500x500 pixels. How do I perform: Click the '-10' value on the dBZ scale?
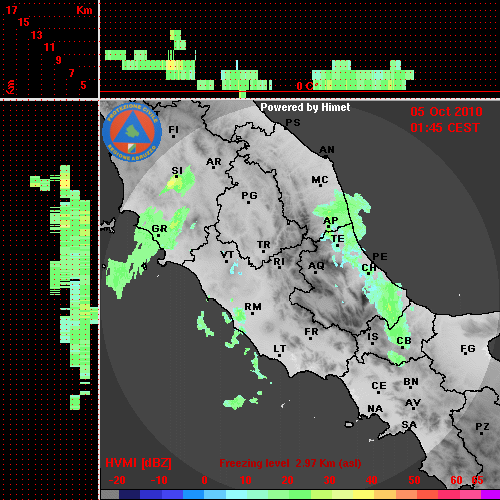pos(159,480)
